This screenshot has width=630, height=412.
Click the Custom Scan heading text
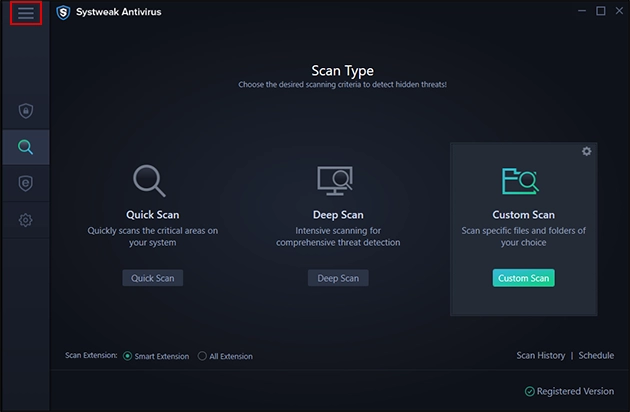point(523,214)
